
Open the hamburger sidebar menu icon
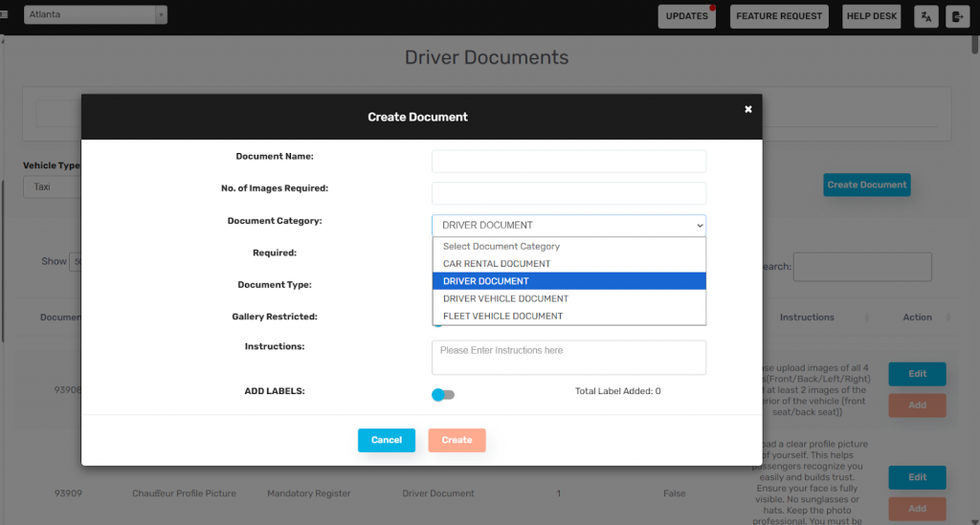point(4,14)
